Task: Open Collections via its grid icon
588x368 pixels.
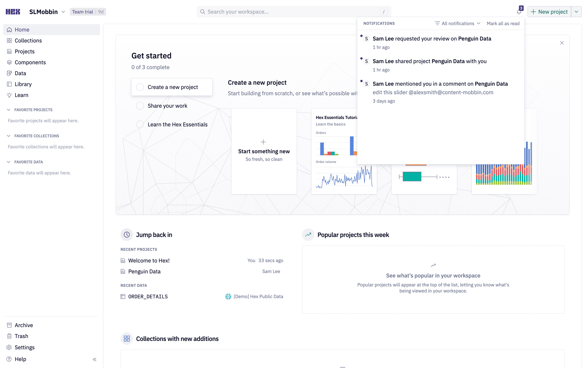Action: pyautogui.click(x=9, y=40)
